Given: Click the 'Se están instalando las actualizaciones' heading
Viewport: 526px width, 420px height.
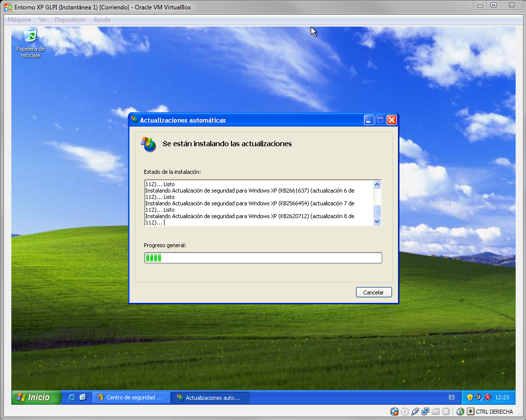Looking at the screenshot, I should click(x=227, y=144).
